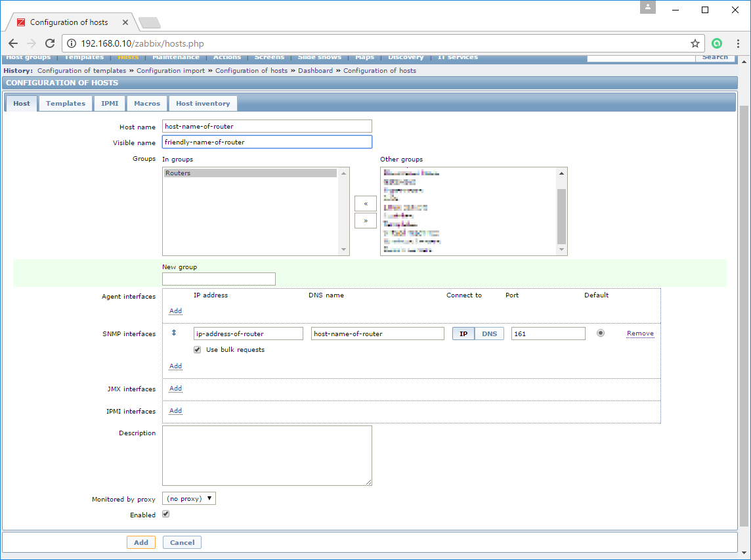This screenshot has height=560, width=751.
Task: Open the Monitored by proxy dropdown
Action: click(x=189, y=499)
